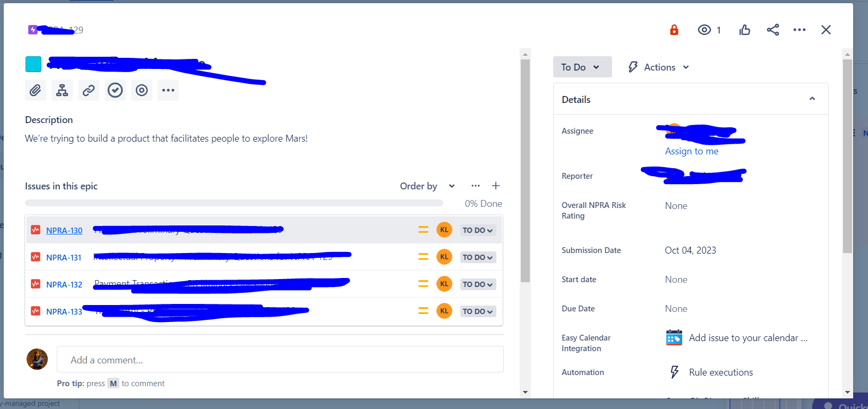Click the Rule executions text

click(721, 372)
